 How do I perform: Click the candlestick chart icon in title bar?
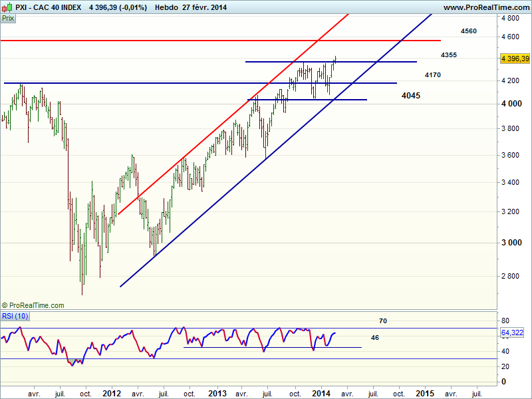(x=7, y=7)
